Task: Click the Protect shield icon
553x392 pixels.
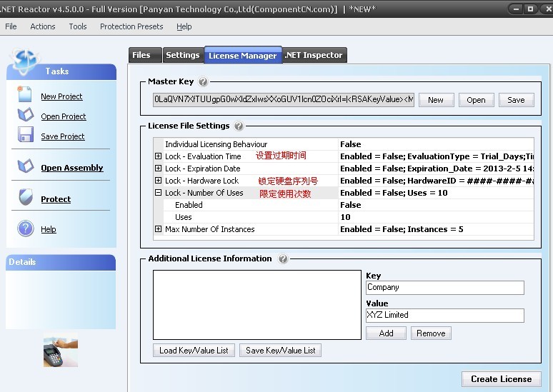Action: click(26, 197)
